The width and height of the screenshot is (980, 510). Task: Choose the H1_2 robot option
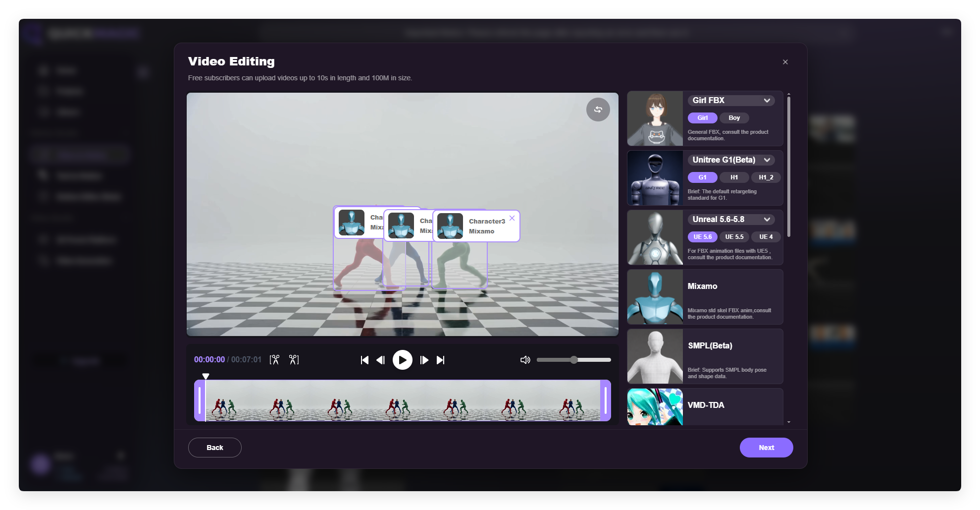[766, 177]
